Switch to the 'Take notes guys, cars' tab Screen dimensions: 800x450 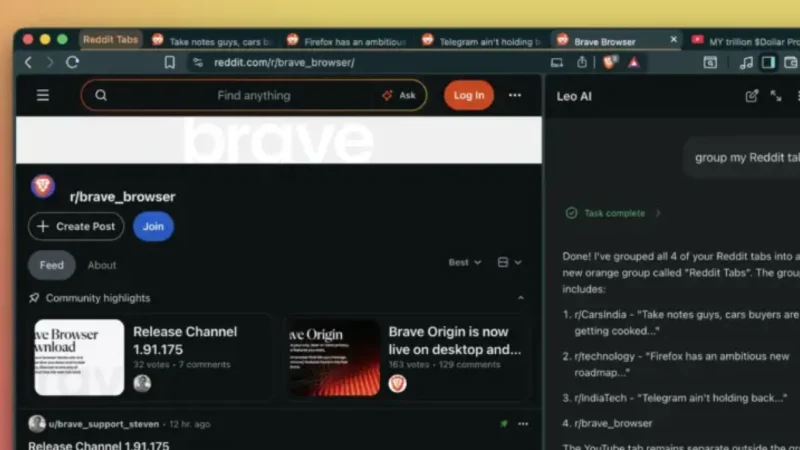tap(212, 41)
